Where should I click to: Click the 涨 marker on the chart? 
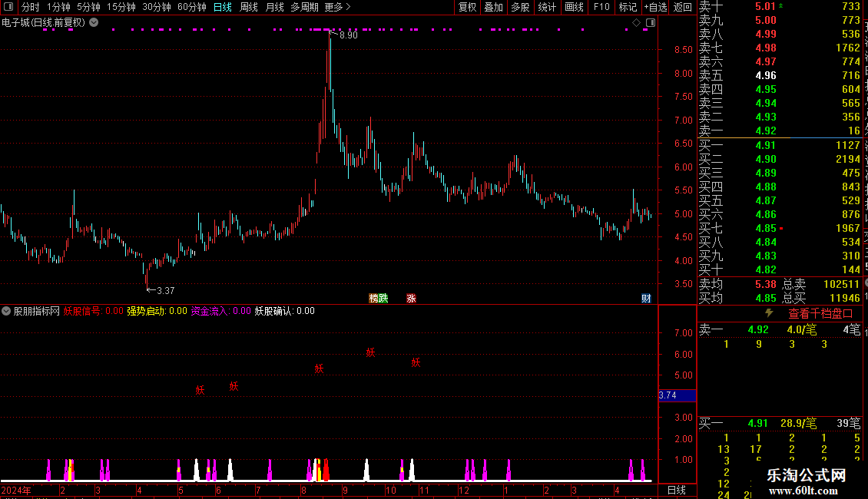coord(411,298)
